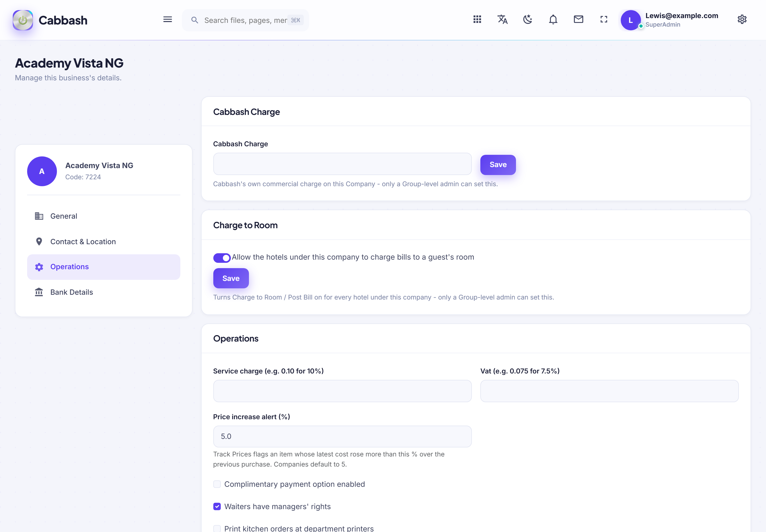
Task: Open Bank Details section
Action: [104, 292]
